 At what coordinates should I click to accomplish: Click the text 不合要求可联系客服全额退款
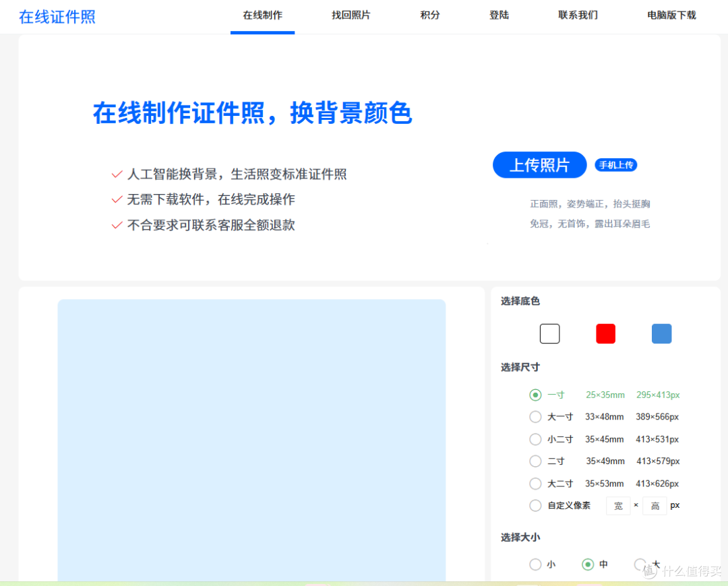211,225
